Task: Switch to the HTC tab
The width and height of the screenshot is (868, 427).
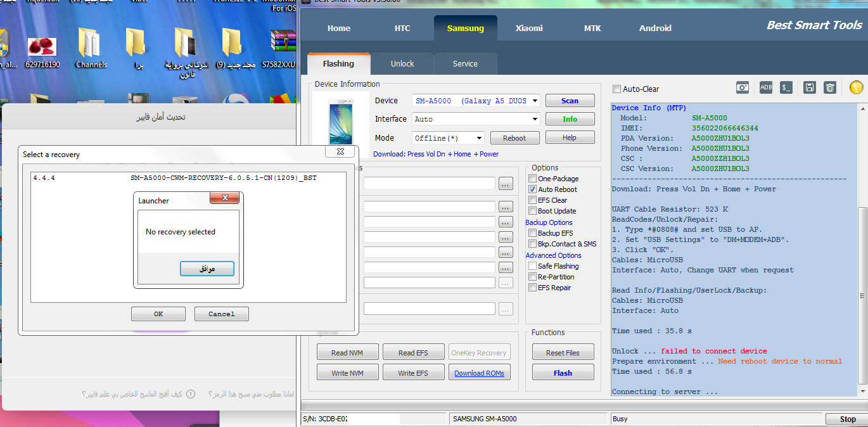Action: point(402,28)
